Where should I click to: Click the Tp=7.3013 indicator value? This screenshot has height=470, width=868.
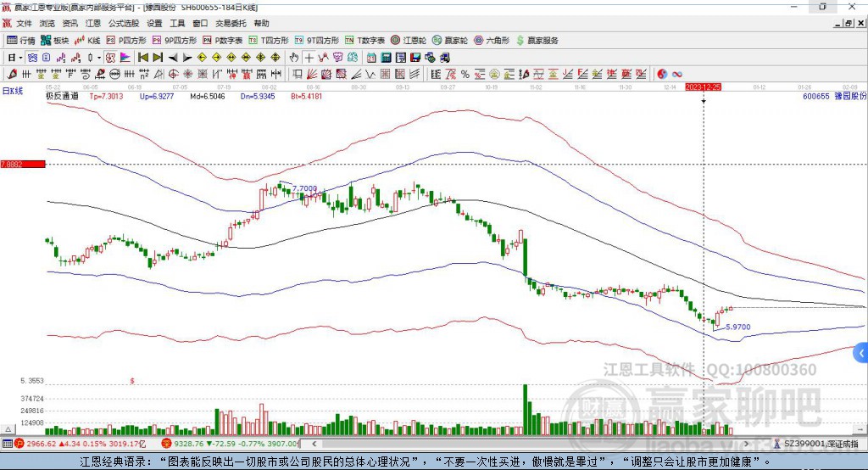(106, 96)
